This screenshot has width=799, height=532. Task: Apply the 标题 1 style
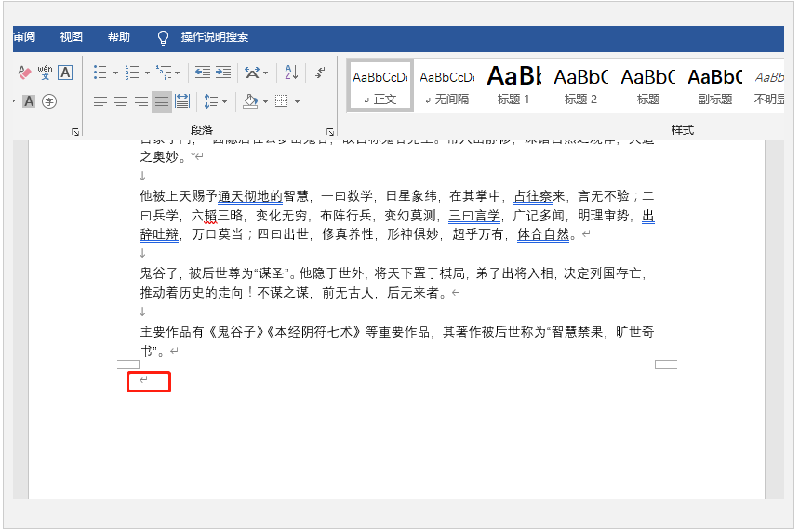click(x=513, y=86)
